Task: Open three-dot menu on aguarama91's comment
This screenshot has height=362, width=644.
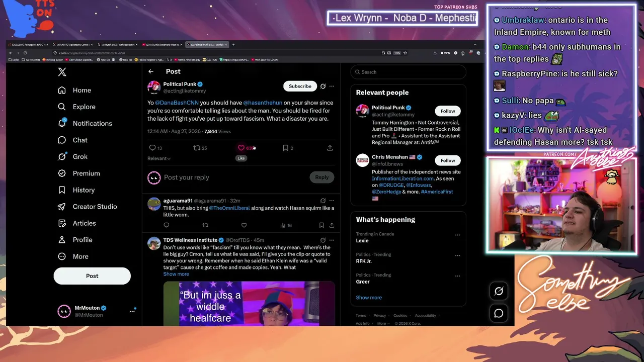Action: [x=332, y=201]
